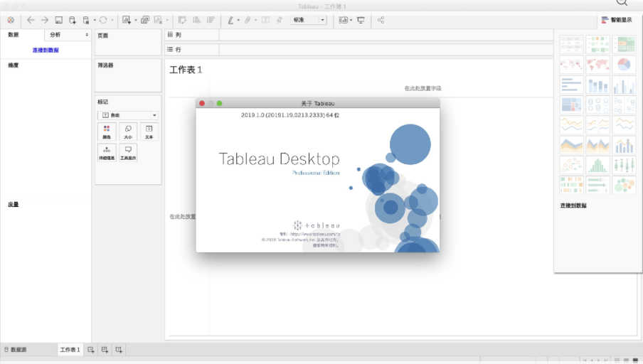The image size is (643, 364).
Task: Select the symbol map chart in Show Me
Action: click(x=571, y=65)
